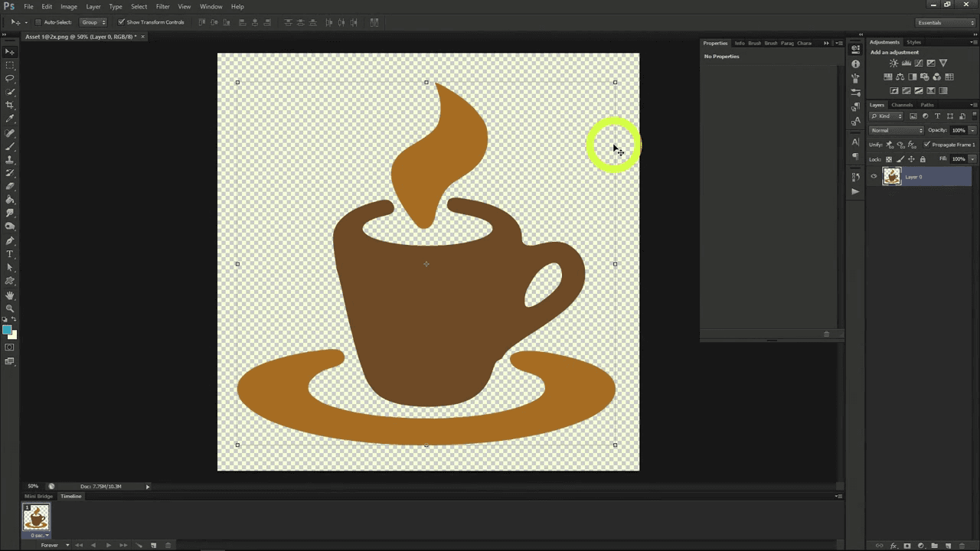980x551 pixels.
Task: Select the Pen tool
Action: click(10, 240)
